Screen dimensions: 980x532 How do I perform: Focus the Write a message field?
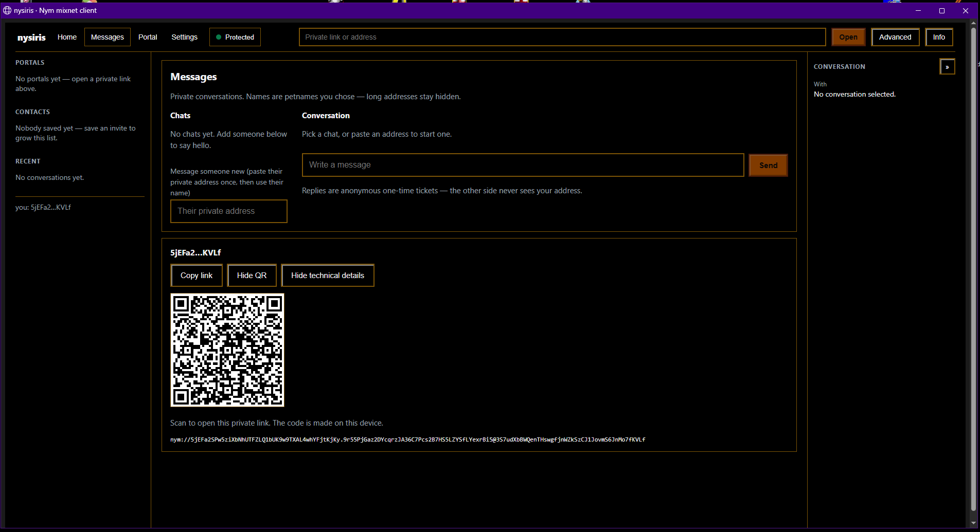(x=523, y=165)
